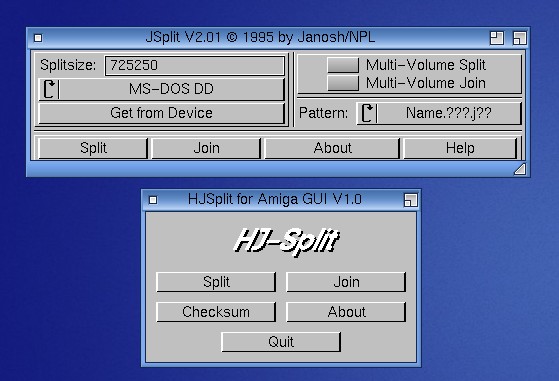Open Help in JSplit window

460,148
